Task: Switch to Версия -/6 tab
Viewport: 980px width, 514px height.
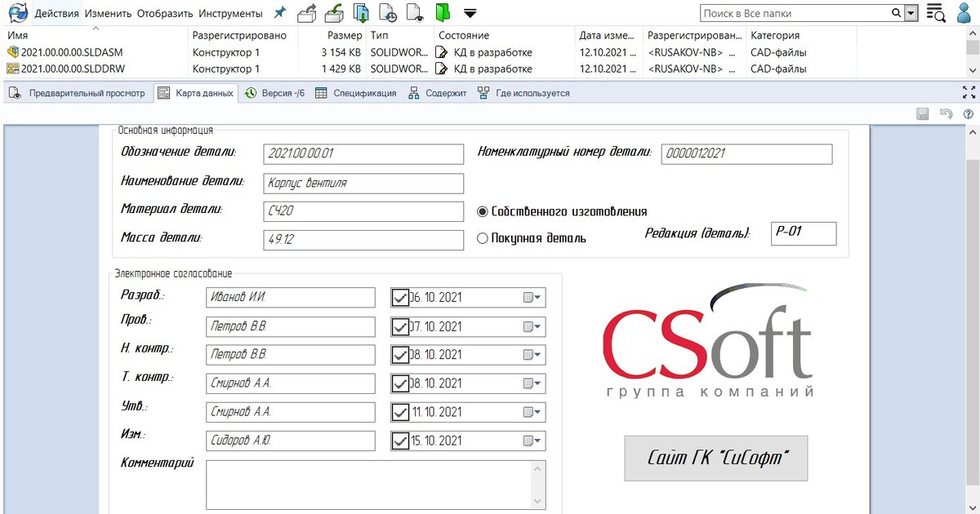Action: tap(274, 93)
